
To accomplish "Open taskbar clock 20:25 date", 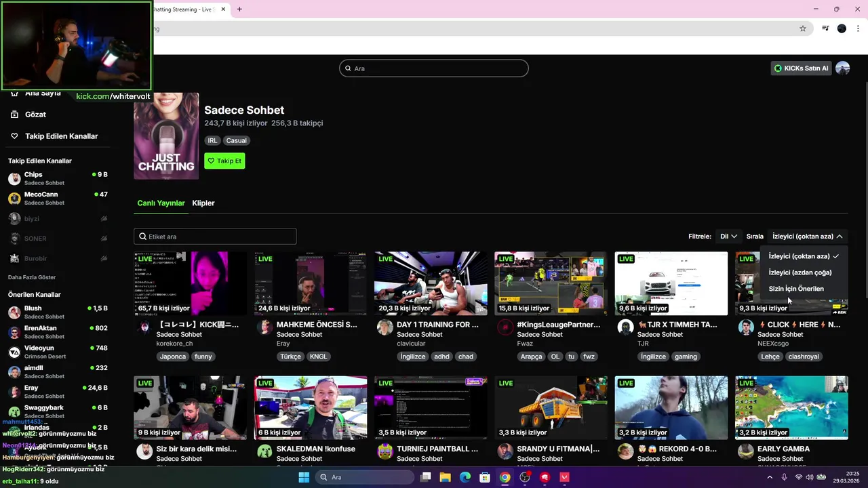I will tap(846, 477).
